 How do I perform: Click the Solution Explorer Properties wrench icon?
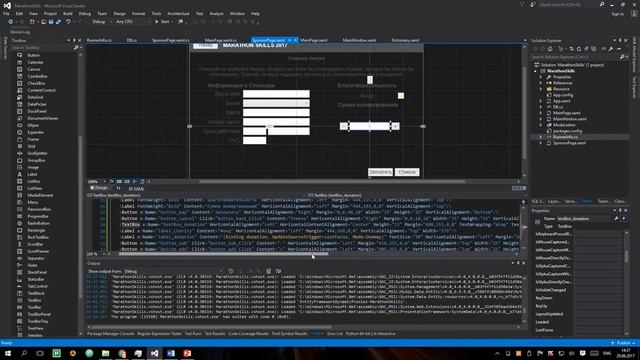(x=611, y=49)
